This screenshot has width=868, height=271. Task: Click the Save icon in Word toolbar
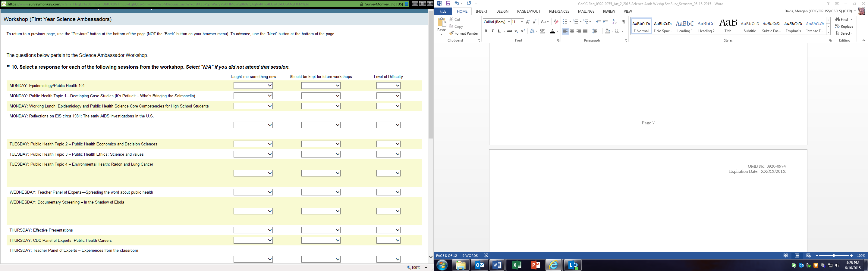(x=448, y=3)
